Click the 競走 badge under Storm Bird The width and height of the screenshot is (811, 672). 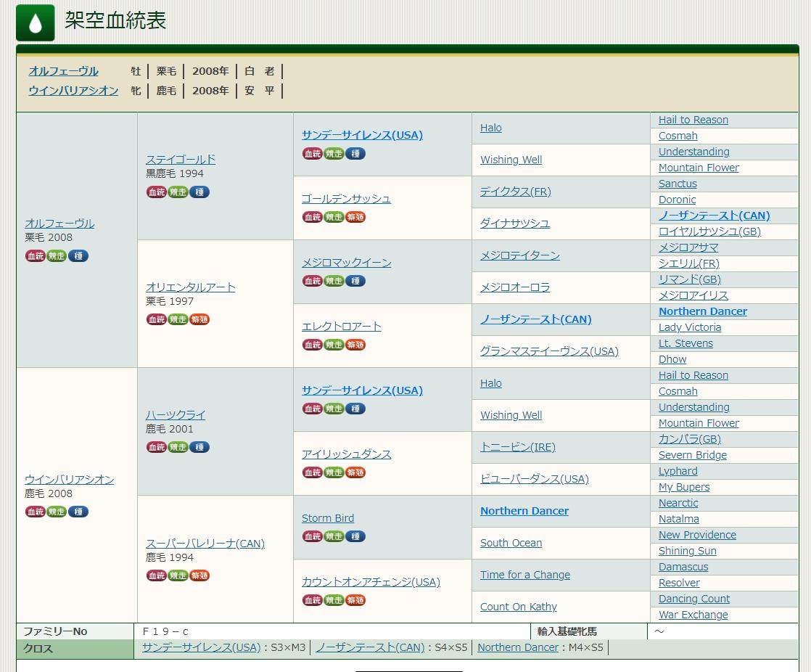point(334,536)
